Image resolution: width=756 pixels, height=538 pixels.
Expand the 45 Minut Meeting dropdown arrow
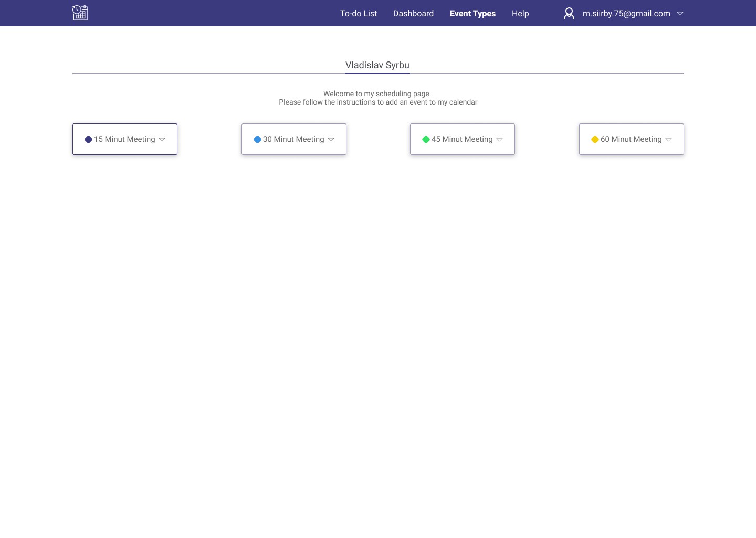(x=499, y=140)
